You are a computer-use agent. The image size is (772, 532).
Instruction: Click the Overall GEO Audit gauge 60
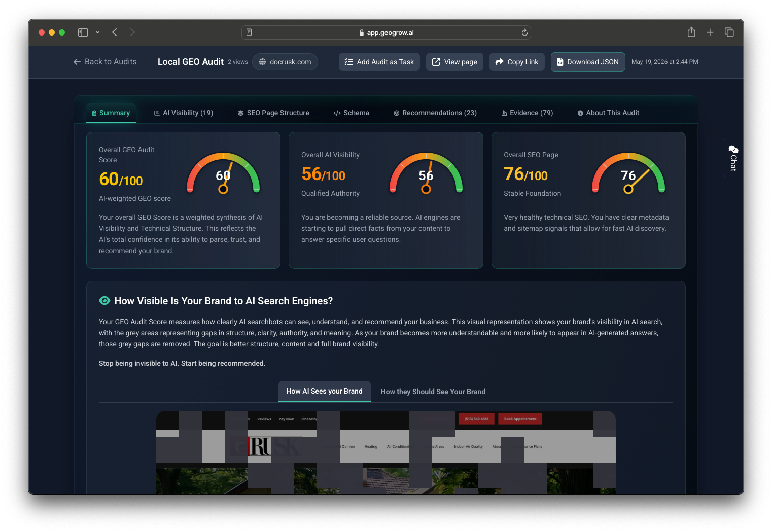pos(223,173)
